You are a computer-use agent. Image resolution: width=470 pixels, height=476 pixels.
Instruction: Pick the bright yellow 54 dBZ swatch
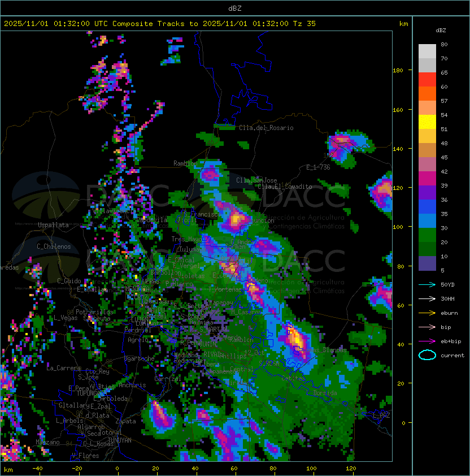(427, 122)
